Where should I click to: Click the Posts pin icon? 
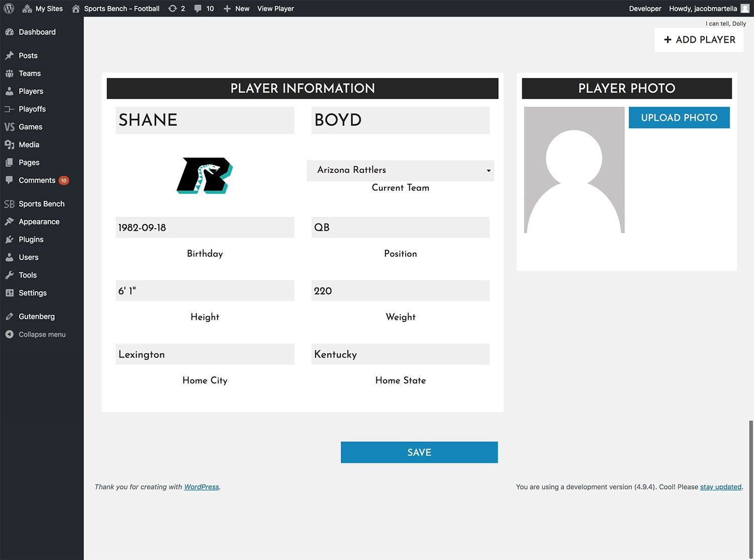point(10,55)
